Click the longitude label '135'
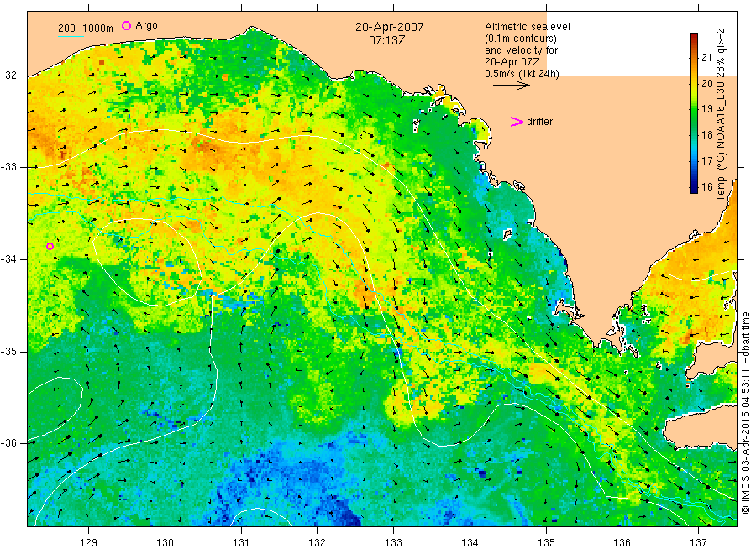756x554 pixels. pyautogui.click(x=546, y=543)
